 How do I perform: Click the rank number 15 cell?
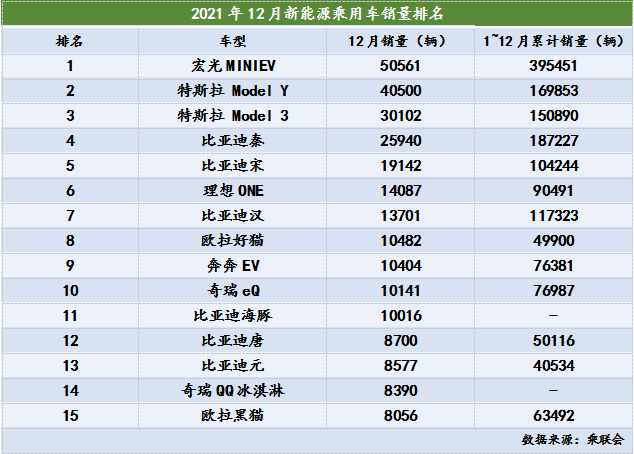(70, 416)
